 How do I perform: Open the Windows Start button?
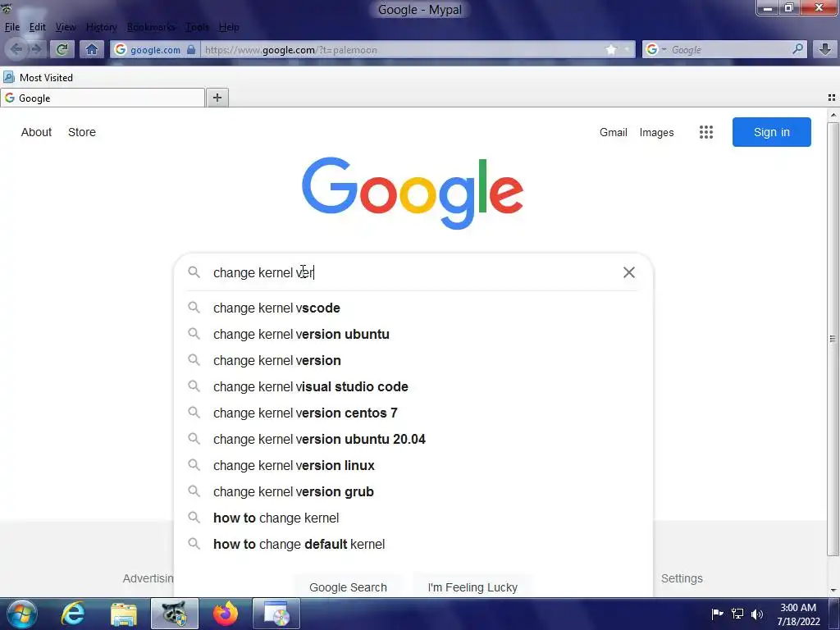(22, 614)
